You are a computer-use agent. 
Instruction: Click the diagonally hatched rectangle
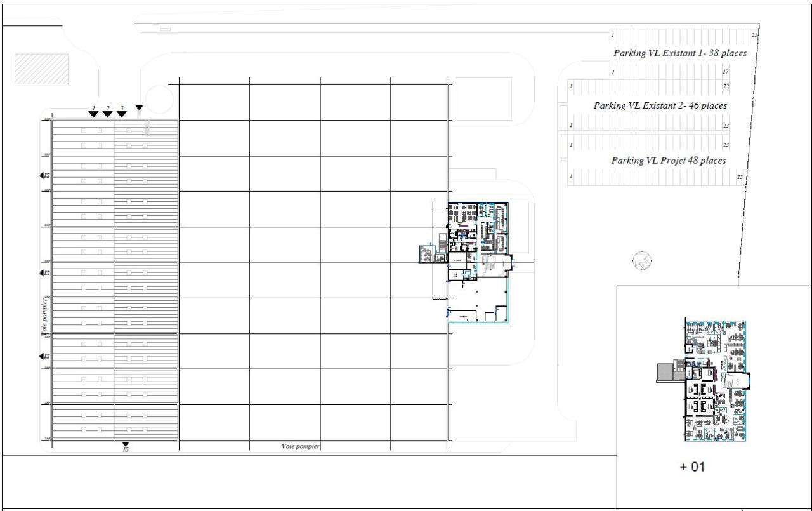click(42, 69)
